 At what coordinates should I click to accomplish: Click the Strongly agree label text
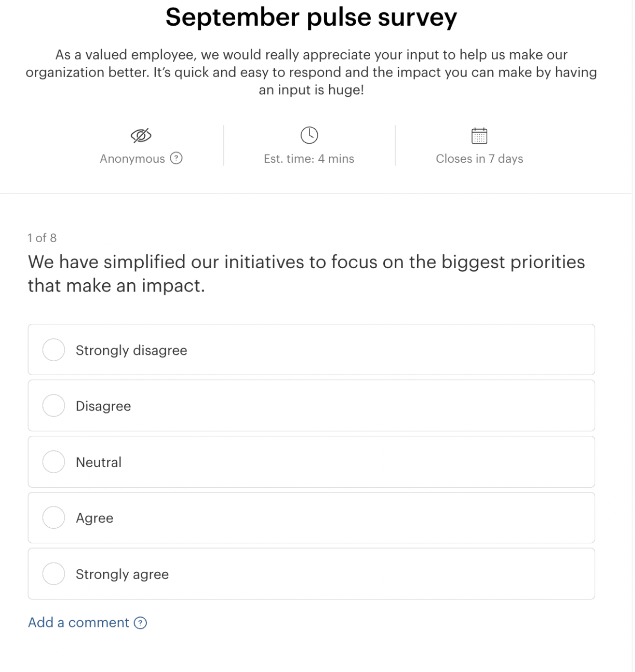[122, 574]
